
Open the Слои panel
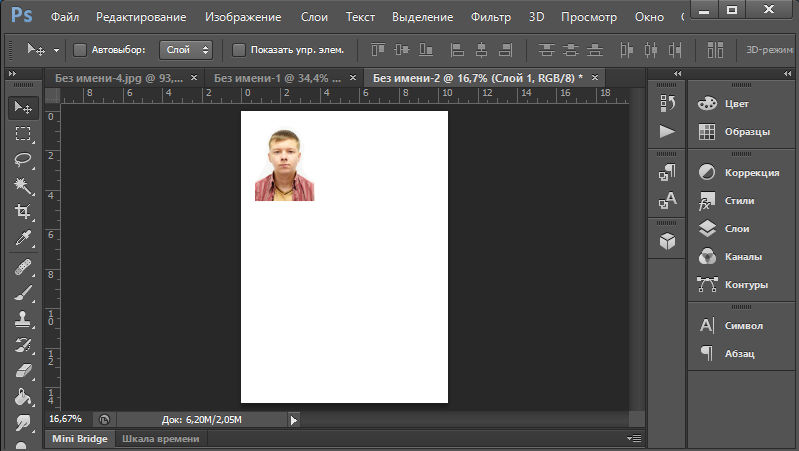(x=735, y=228)
